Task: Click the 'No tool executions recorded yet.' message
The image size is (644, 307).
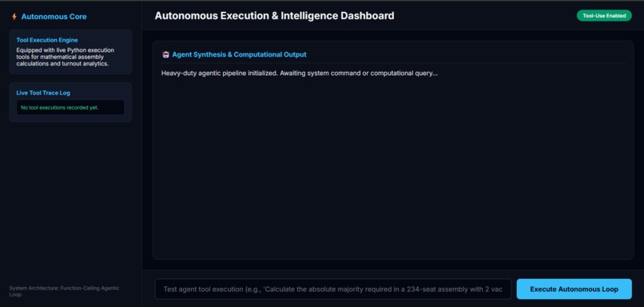Action: 60,108
